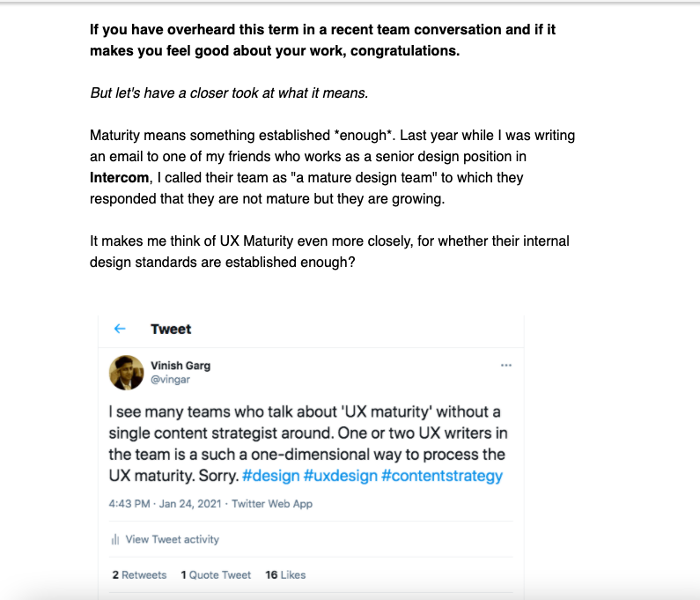Click the bar-chart Tweet activity icon
Screen dimensions: 700x600
[x=115, y=539]
